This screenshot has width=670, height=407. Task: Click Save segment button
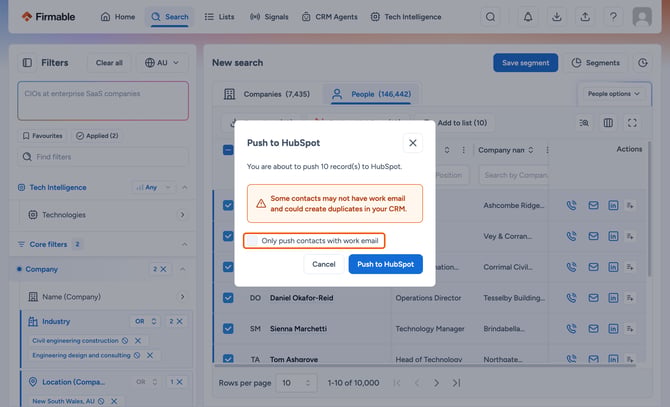tap(525, 63)
